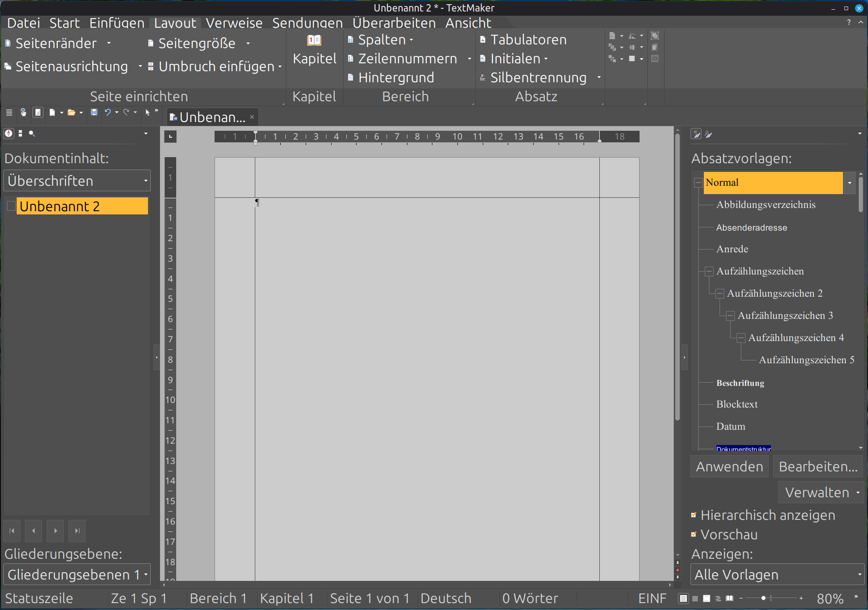Toggle the Hierarchisch anzeigen checkbox
The image size is (868, 610).
(x=694, y=515)
